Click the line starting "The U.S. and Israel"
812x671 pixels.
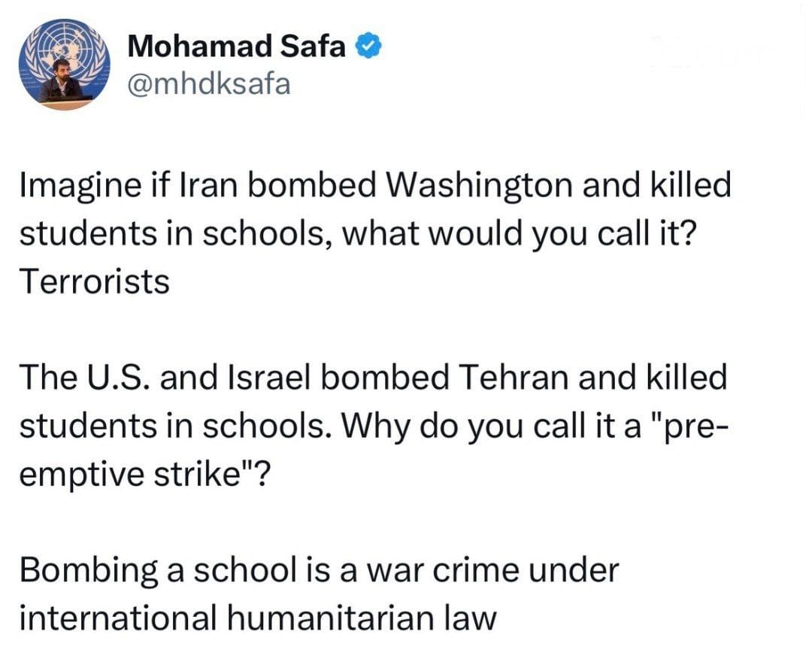373,378
